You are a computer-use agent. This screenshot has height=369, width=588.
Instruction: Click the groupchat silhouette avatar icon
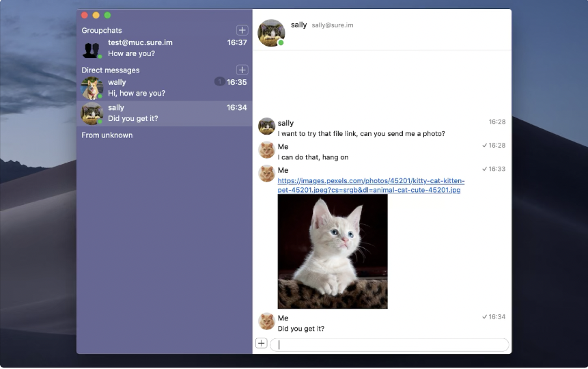point(92,49)
